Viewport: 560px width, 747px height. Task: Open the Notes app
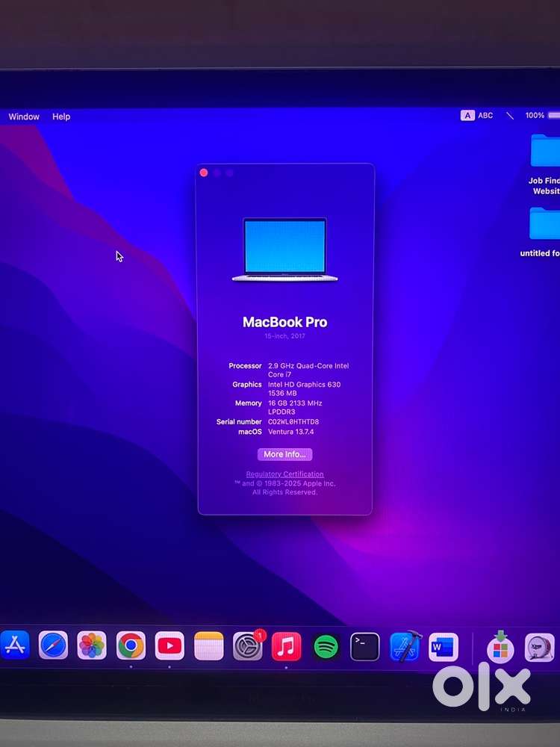(209, 645)
